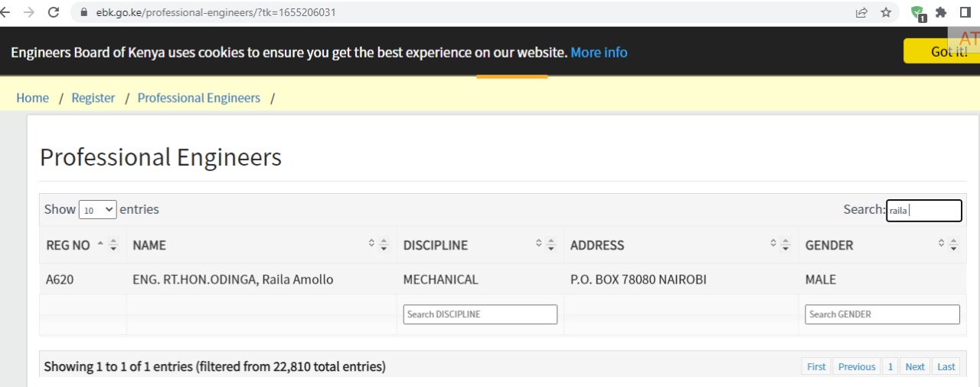Screen dimensions: 980x387
Task: Open the green shield adblocker extension
Action: (917, 13)
